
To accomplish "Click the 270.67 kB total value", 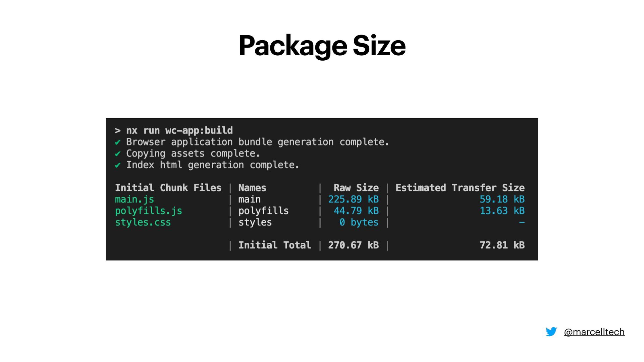I will click(x=354, y=245).
